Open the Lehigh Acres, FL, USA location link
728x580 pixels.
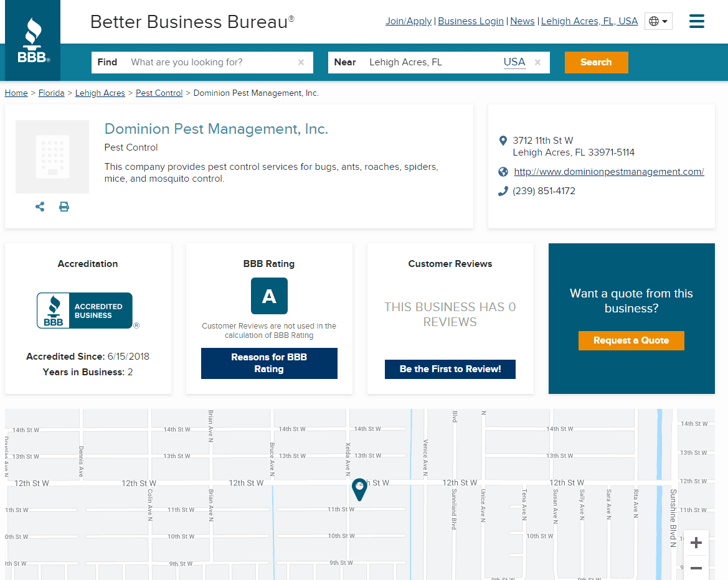coord(589,21)
